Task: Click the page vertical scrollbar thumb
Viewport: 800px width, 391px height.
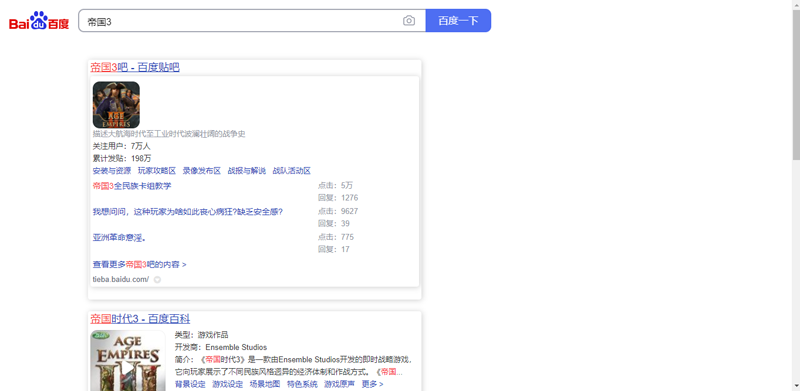Action: click(796, 84)
